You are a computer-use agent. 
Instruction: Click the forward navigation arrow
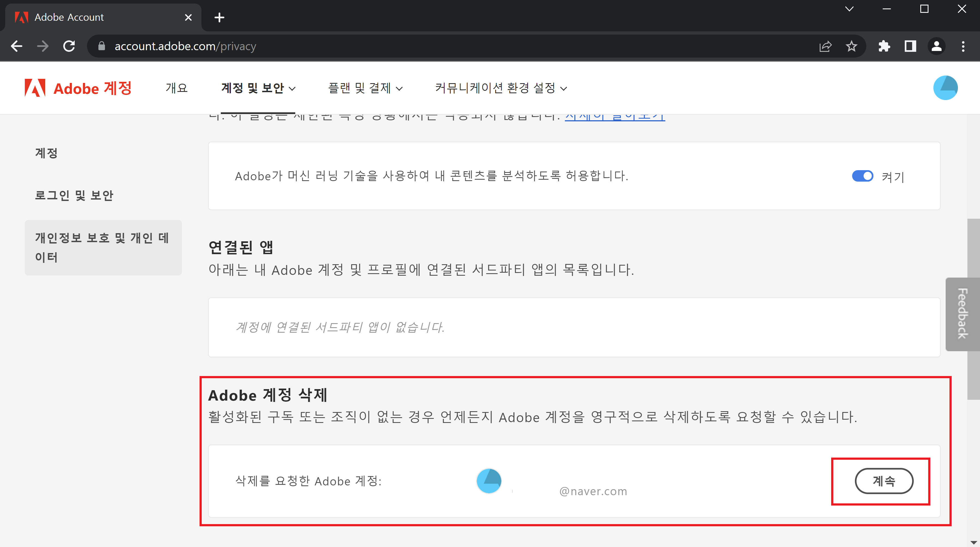point(43,46)
